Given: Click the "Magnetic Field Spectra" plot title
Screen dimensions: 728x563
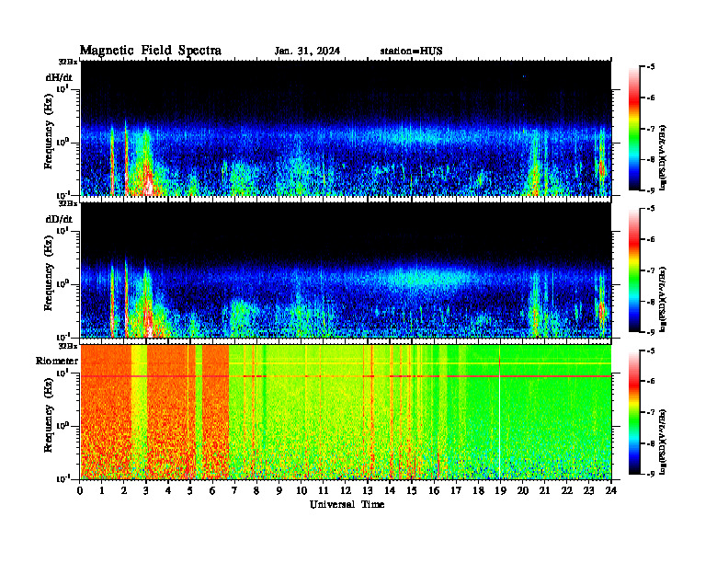Looking at the screenshot, I should (x=151, y=51).
